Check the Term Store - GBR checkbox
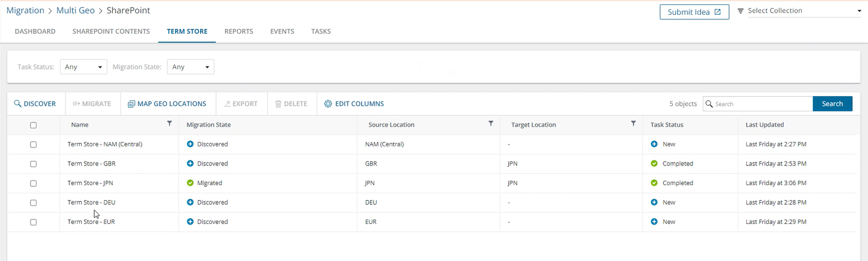 pyautogui.click(x=33, y=164)
